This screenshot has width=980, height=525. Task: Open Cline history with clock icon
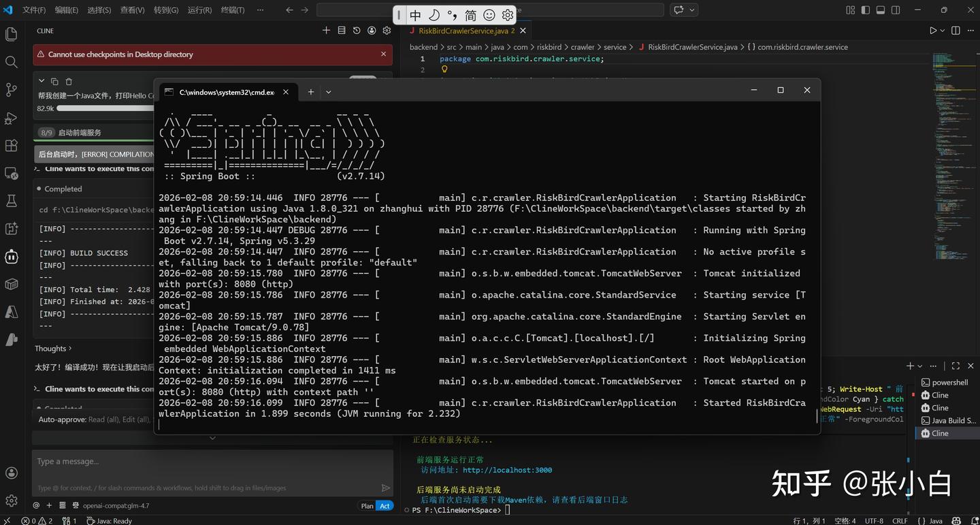(357, 31)
